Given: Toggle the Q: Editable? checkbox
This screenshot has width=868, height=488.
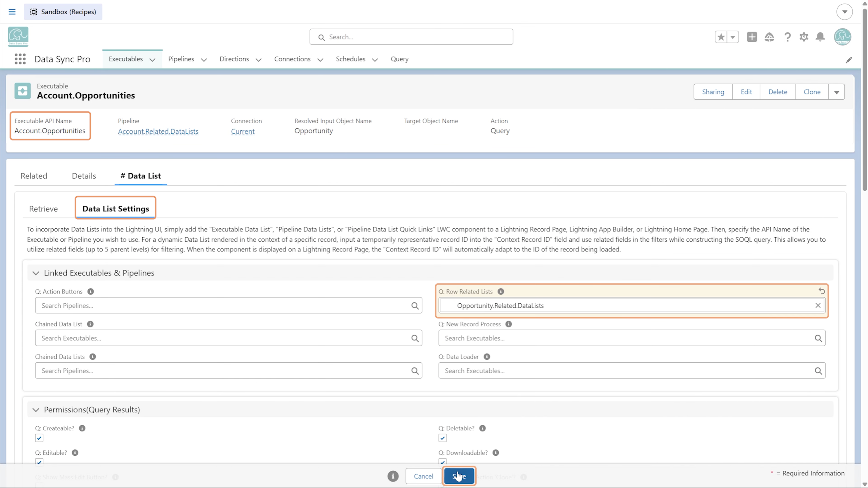Looking at the screenshot, I should pos(39,462).
